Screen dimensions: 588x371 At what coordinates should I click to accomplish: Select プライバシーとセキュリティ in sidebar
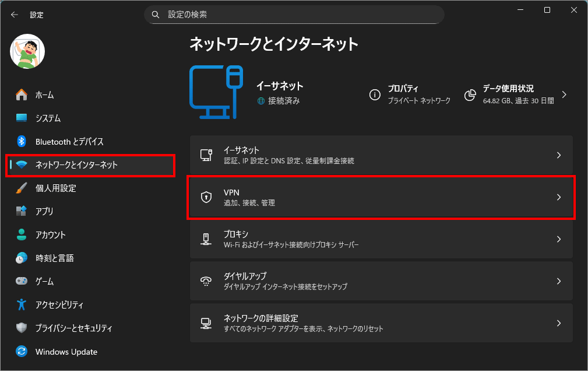(x=73, y=328)
